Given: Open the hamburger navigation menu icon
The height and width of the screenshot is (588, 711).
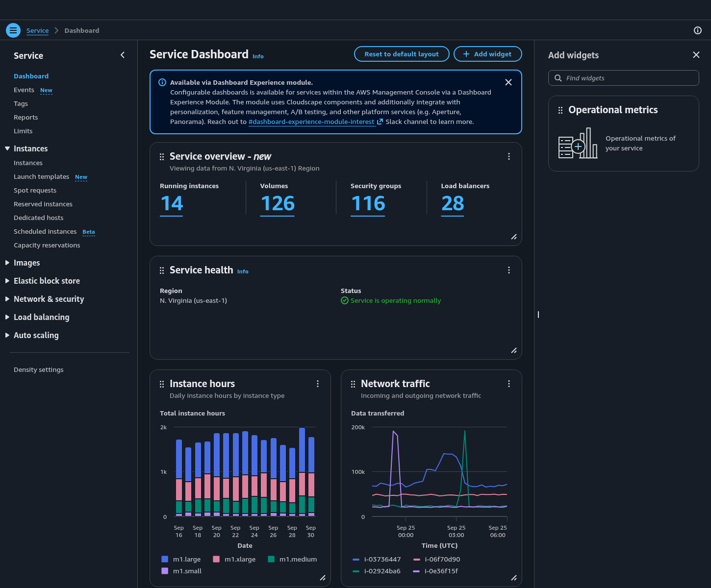Looking at the screenshot, I should [13, 30].
